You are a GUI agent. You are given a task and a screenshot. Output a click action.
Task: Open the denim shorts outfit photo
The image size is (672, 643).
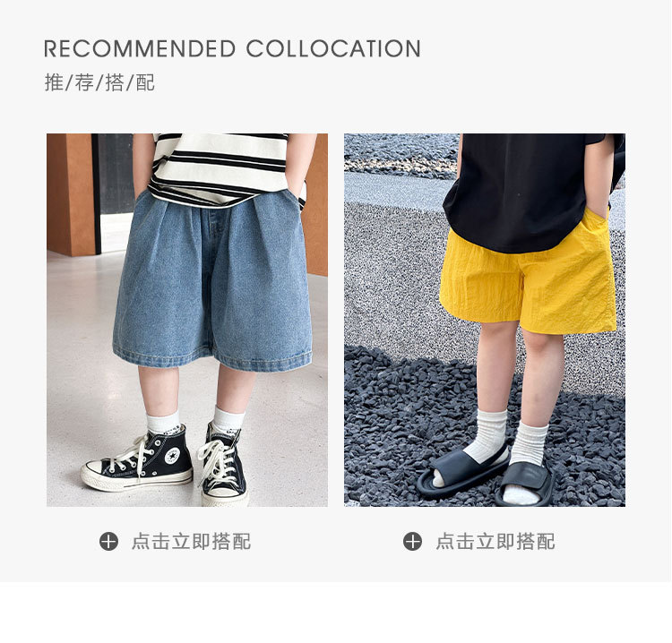click(187, 320)
